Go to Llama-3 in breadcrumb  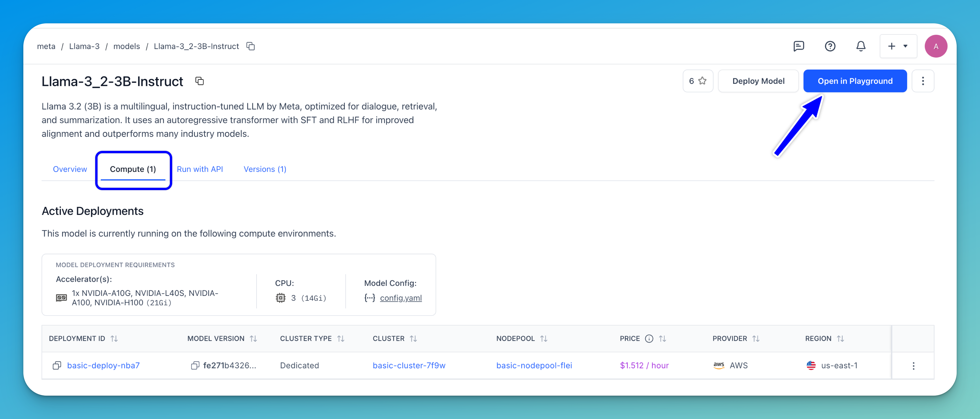[84, 46]
